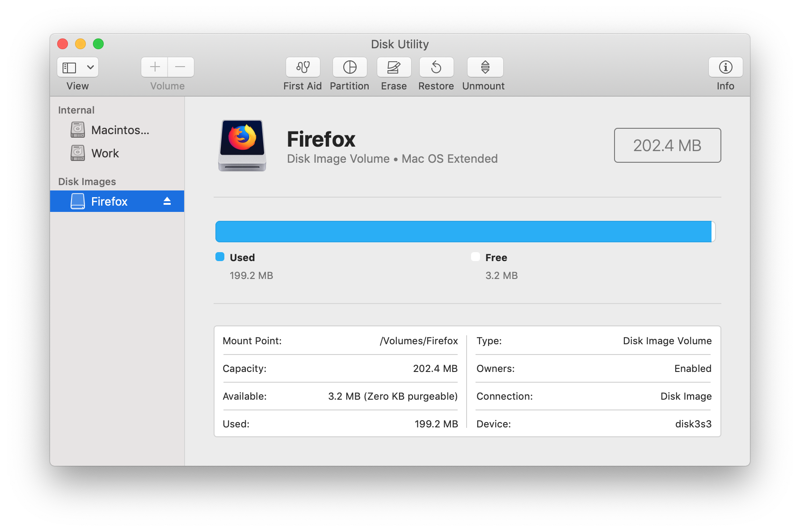Screen dimensions: 800x532
Task: Select the Macintosh HD disk in sidebar
Action: coord(117,130)
